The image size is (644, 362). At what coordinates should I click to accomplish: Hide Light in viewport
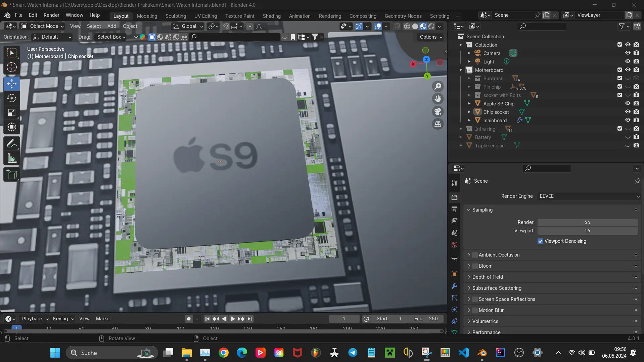pos(628,61)
